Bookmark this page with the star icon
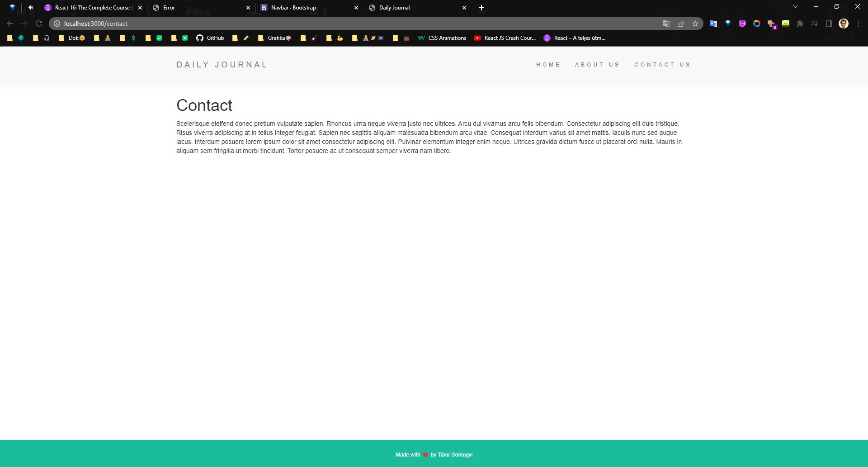Viewport: 868px width, 467px height. [695, 24]
